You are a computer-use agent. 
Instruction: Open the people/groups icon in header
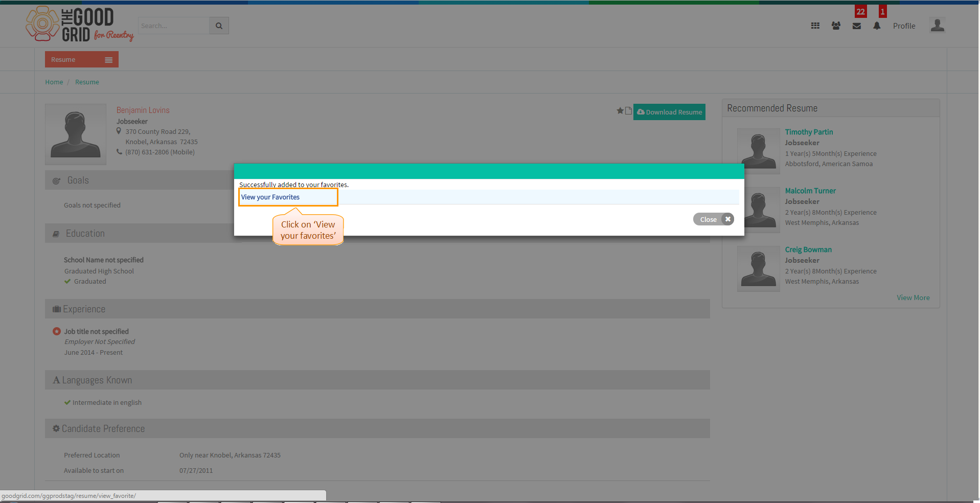pyautogui.click(x=836, y=26)
